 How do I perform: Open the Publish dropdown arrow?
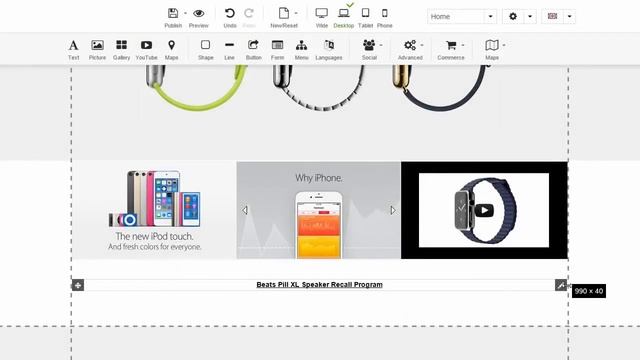pos(185,13)
